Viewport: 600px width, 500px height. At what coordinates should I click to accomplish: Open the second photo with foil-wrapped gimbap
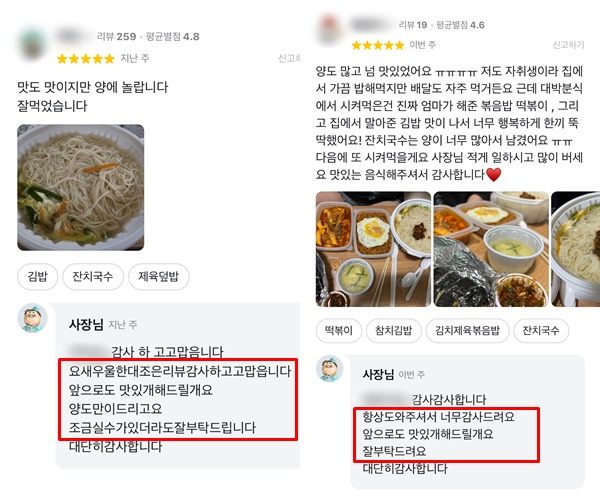click(x=491, y=249)
